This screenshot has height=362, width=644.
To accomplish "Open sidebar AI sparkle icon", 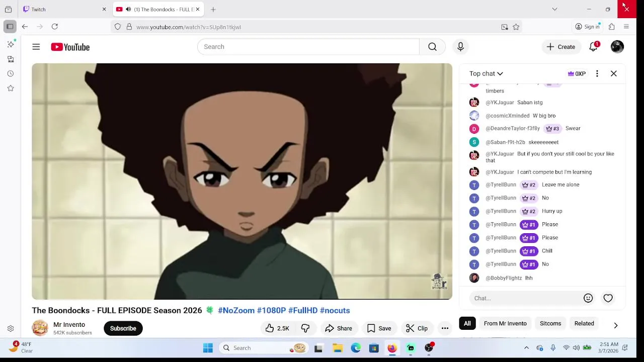I will (x=11, y=44).
